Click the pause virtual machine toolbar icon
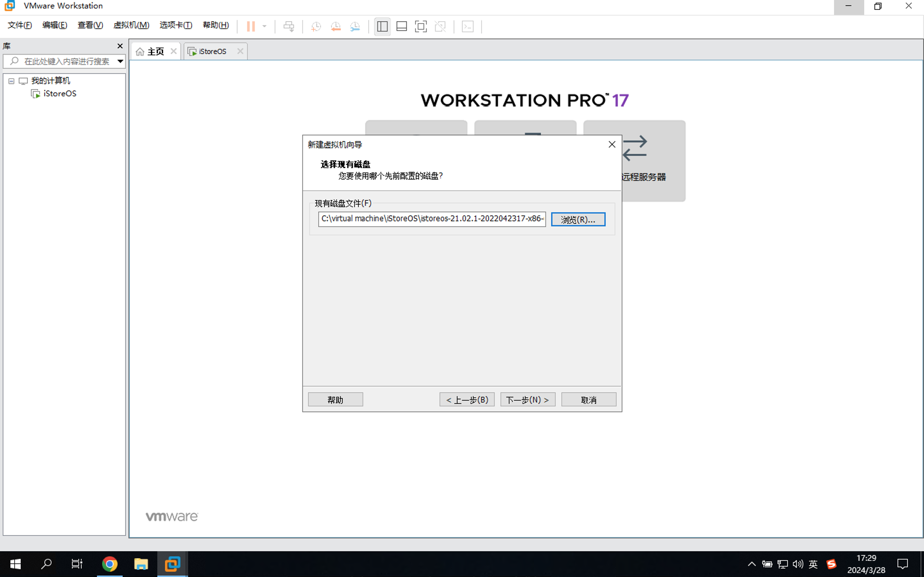Screen dimensions: 924x577 tap(251, 26)
